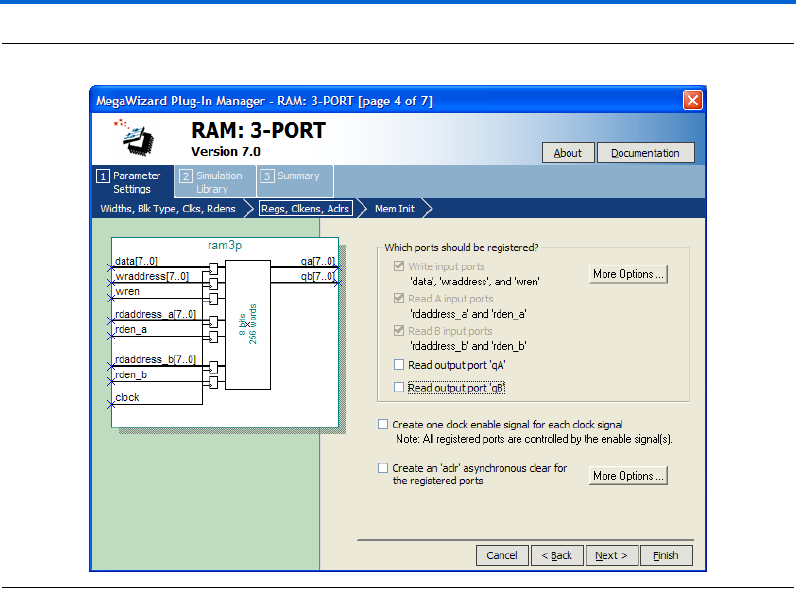This screenshot has width=796, height=589.
Task: Switch to the Simulation Library tab
Action: (215, 182)
